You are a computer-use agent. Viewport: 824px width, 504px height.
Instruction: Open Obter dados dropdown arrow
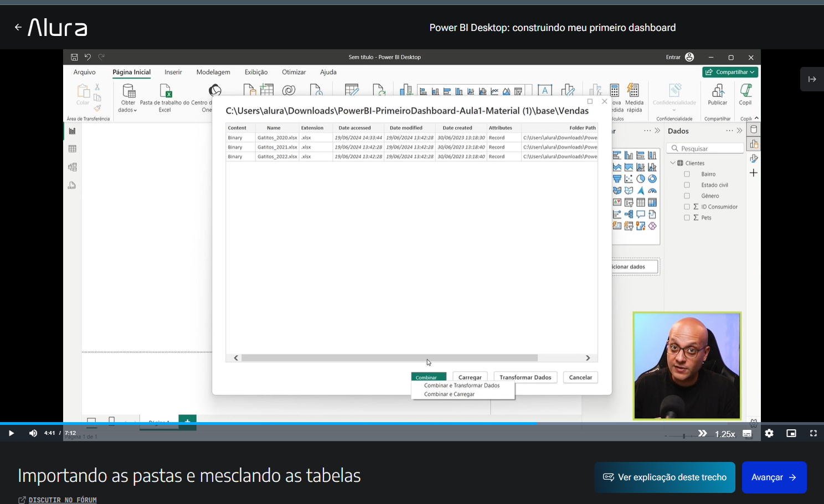(x=135, y=110)
